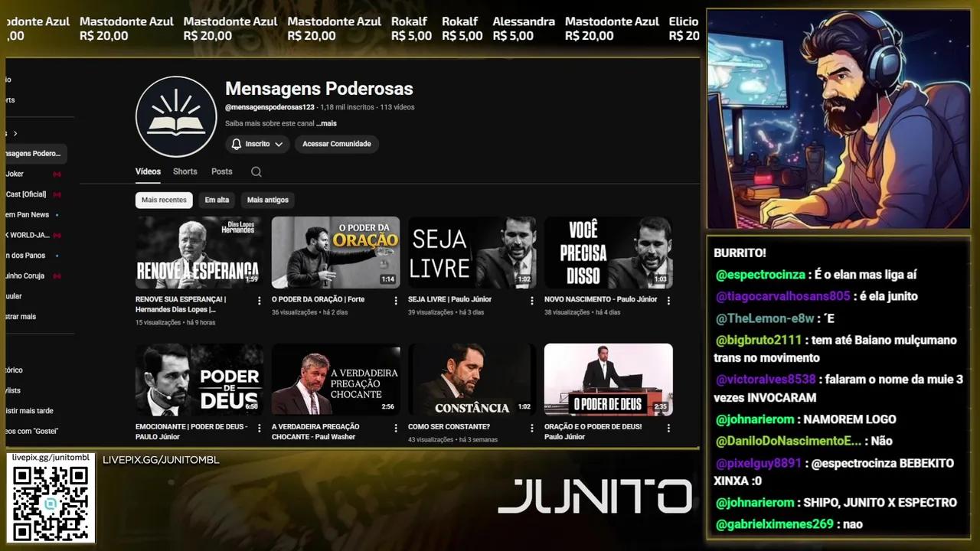Click the Mensagens Poderosas channel avatar logo

176,116
